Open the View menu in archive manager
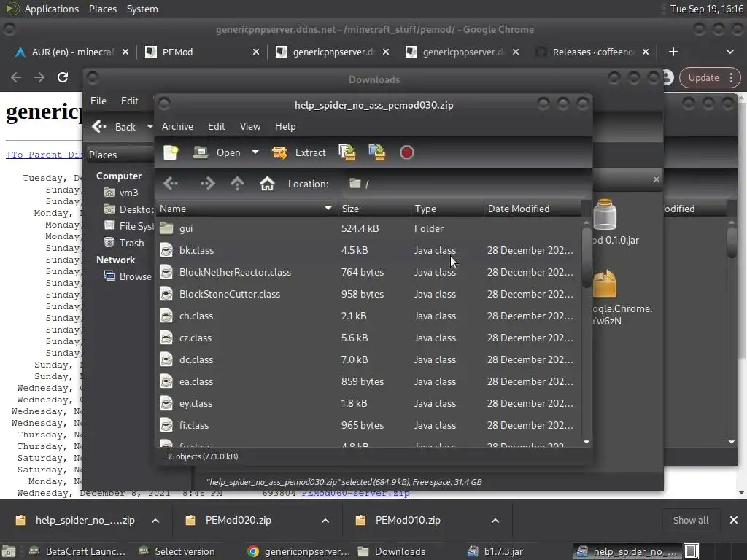747x560 pixels. point(250,126)
